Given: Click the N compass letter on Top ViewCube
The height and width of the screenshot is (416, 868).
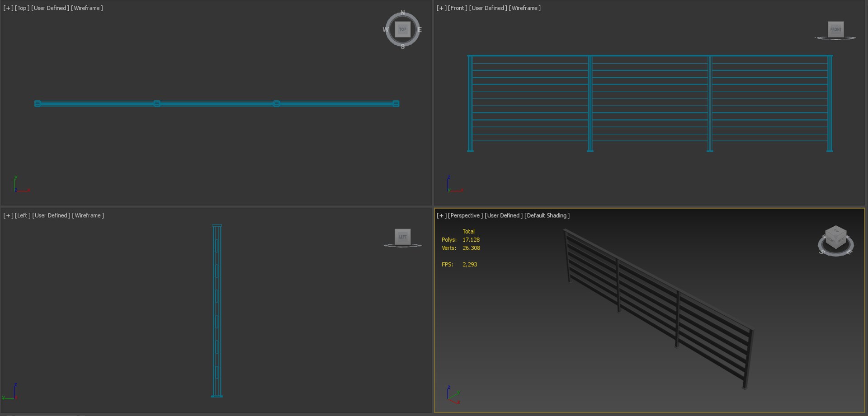Looking at the screenshot, I should point(402,13).
